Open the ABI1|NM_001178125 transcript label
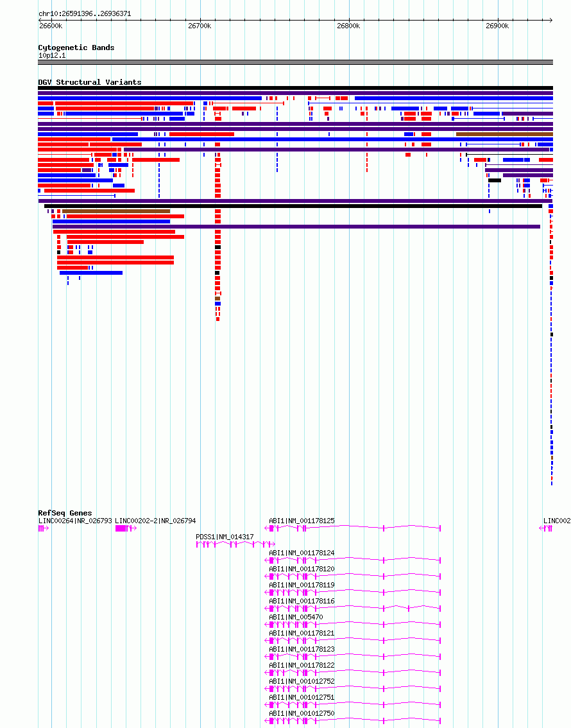 [302, 521]
